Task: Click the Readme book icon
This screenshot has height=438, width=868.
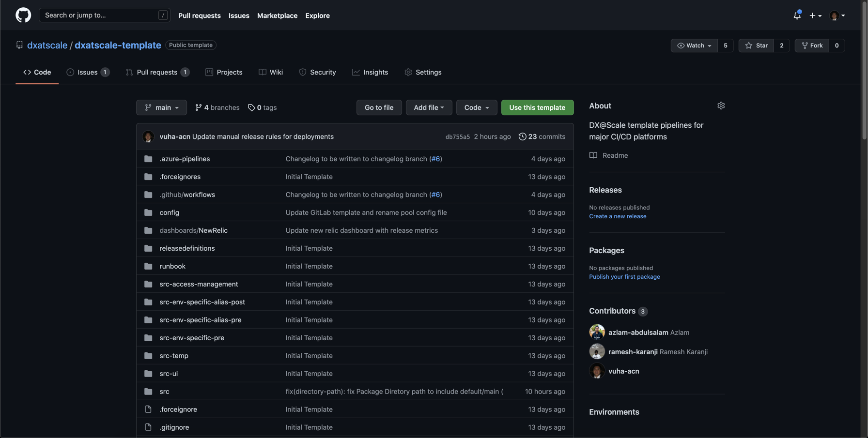Action: 593,155
